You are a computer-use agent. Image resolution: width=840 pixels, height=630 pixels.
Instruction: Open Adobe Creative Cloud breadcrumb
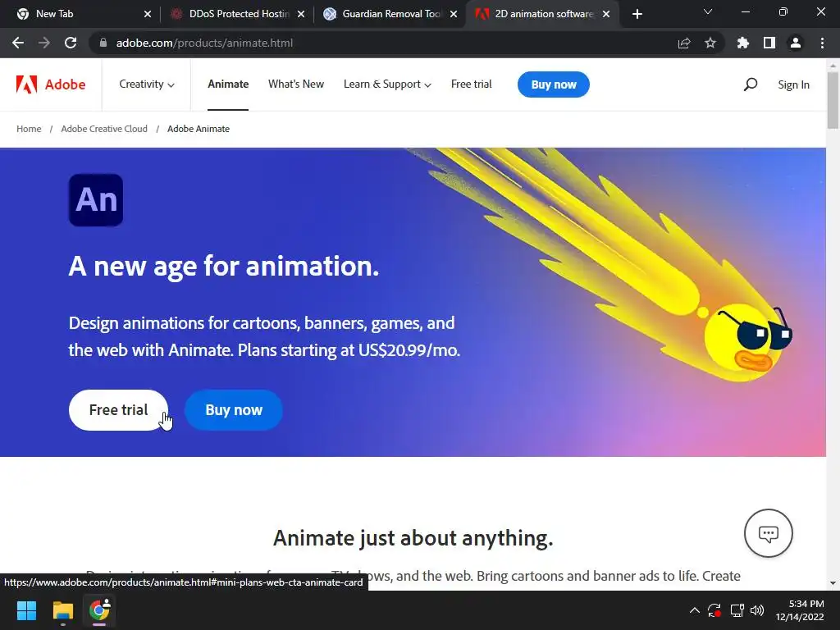[104, 129]
